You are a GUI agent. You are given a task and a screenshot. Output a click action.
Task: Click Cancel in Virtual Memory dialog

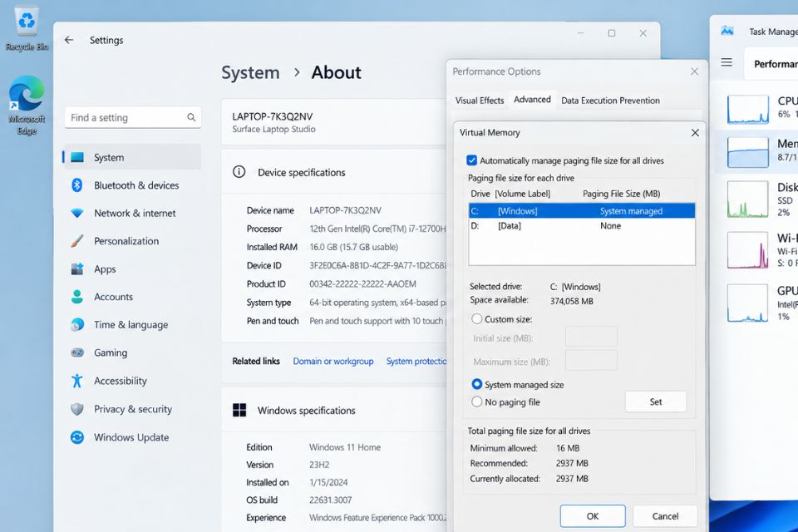click(x=665, y=516)
